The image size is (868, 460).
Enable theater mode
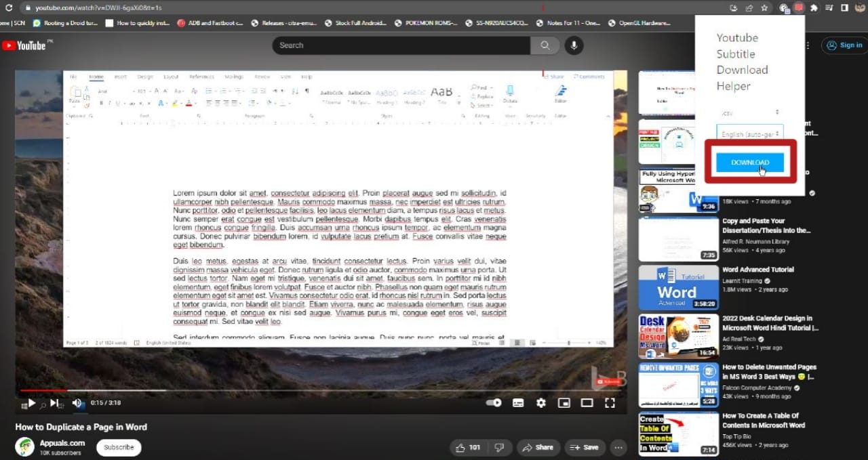(x=587, y=403)
